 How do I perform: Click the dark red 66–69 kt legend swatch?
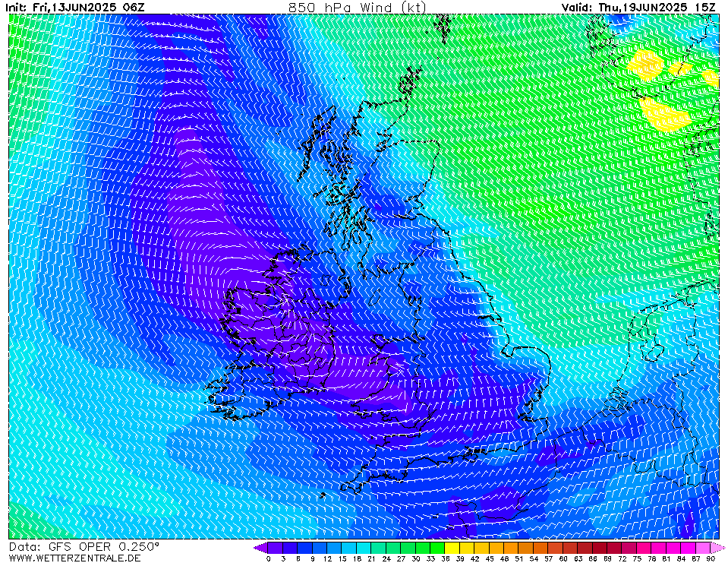point(600,547)
